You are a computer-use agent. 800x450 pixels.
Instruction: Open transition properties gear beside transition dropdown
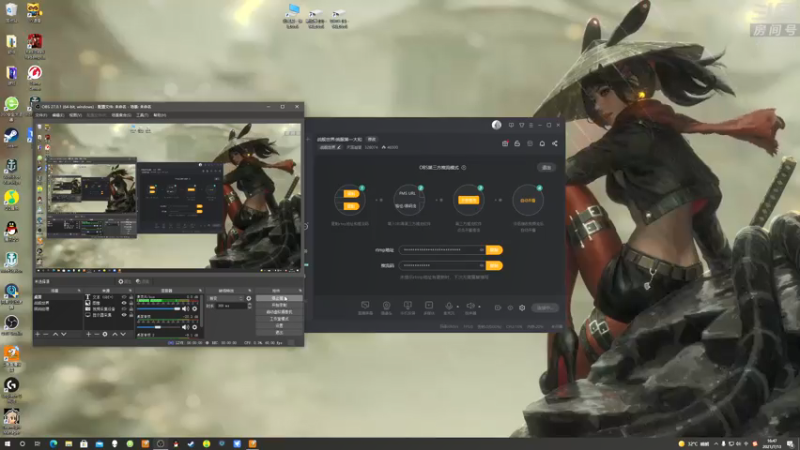click(249, 298)
